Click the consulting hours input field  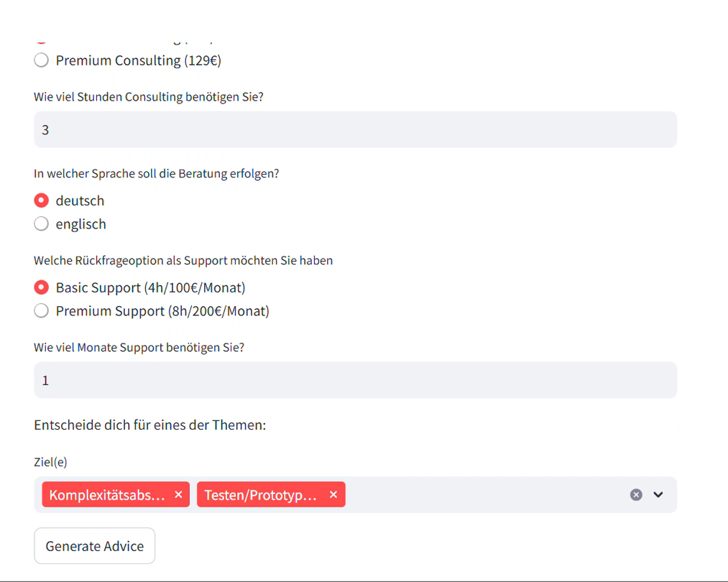point(355,129)
